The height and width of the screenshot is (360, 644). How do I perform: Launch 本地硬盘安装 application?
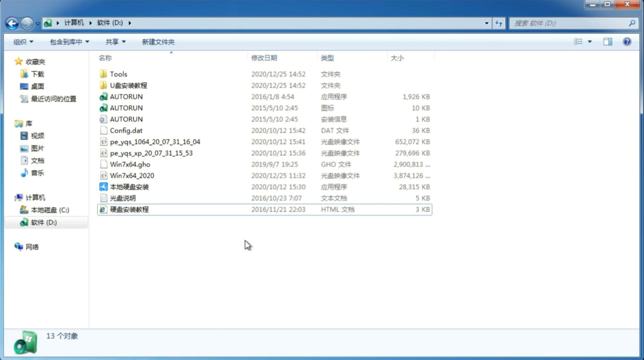click(x=129, y=187)
